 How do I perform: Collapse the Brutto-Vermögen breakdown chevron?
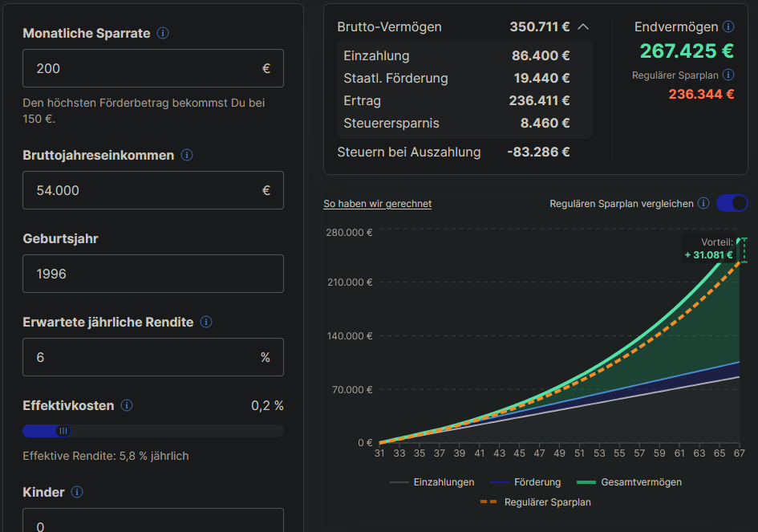[x=583, y=27]
